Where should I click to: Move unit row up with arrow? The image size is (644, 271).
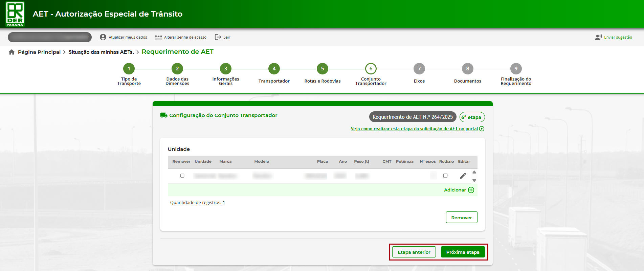pos(474,172)
